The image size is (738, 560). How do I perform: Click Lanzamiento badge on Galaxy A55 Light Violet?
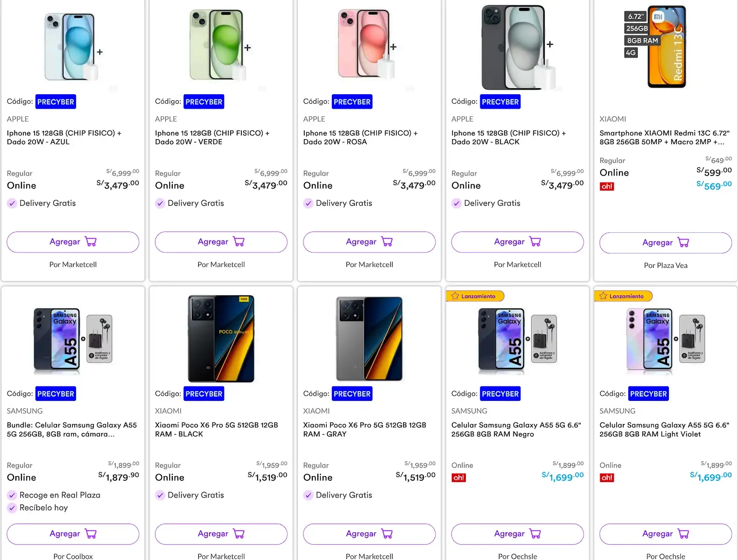[x=623, y=296]
